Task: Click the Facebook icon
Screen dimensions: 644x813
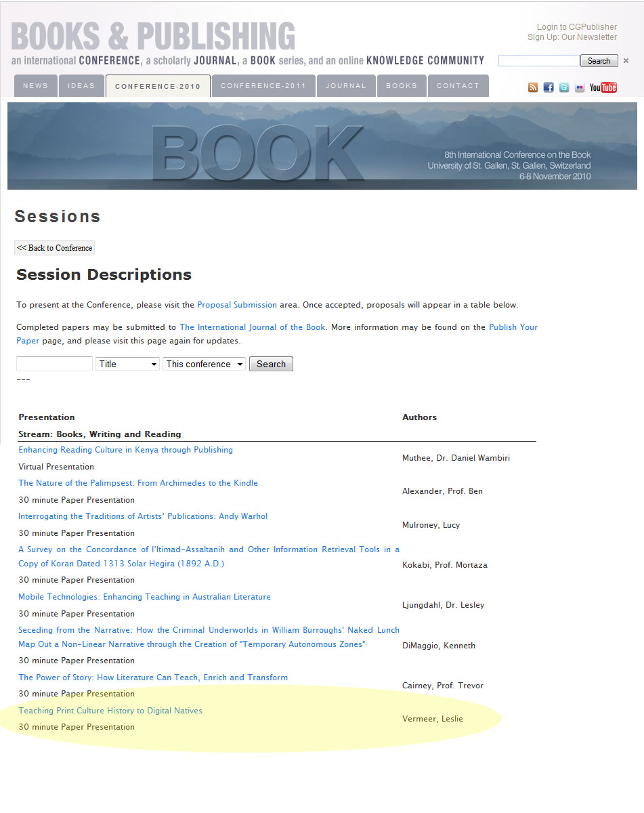Action: 549,87
